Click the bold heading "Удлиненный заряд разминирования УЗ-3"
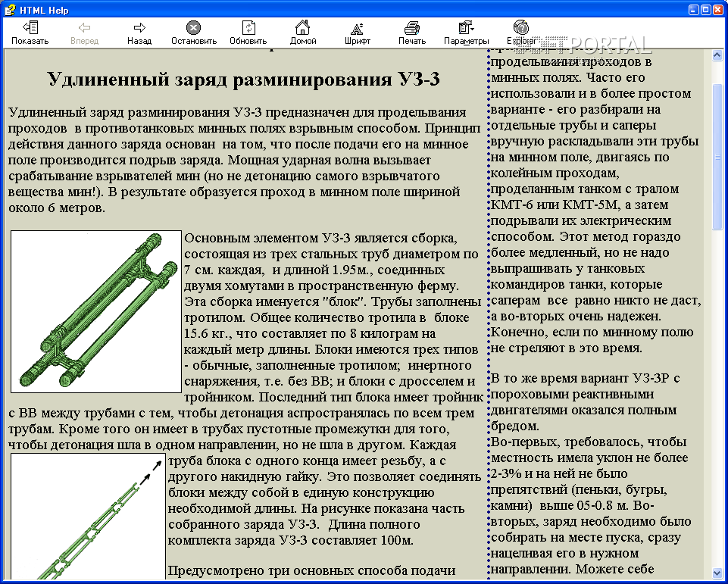The height and width of the screenshot is (584, 728). [244, 80]
